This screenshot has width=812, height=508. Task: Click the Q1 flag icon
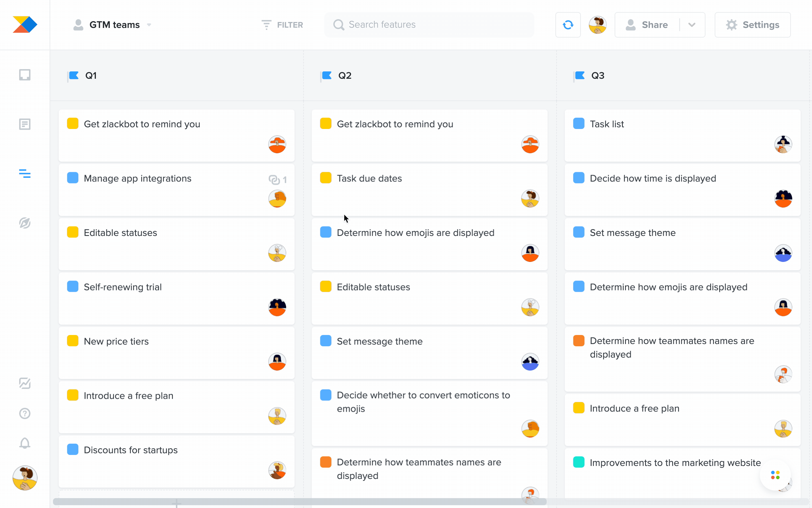coord(73,76)
